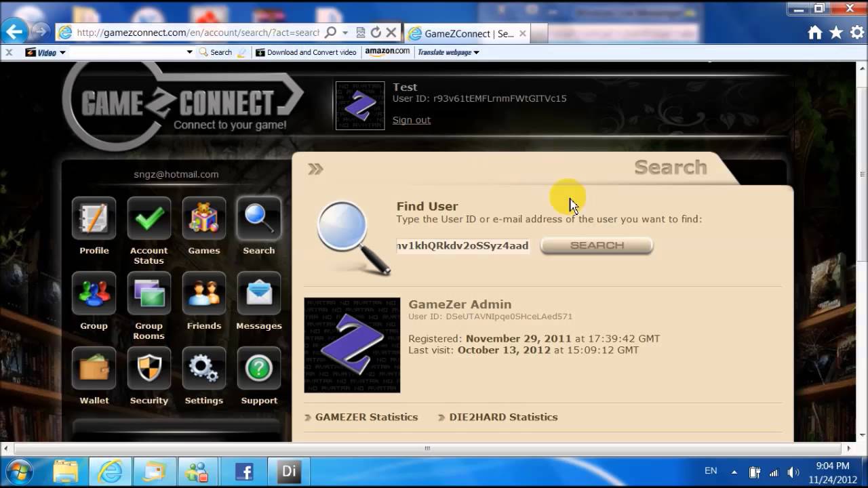868x488 pixels.
Task: Click the SEARCH button
Action: click(x=597, y=245)
